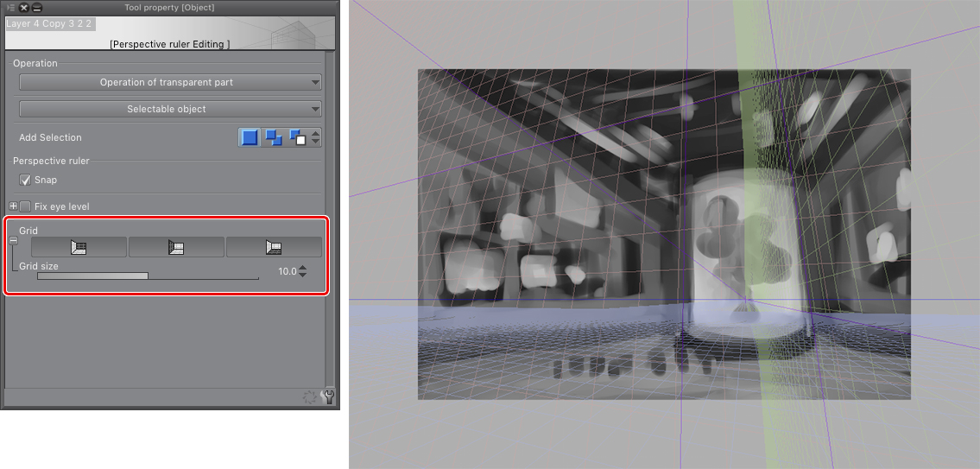Click the Grid size slider bar
Viewport: 980px width, 469px height.
pos(148,276)
